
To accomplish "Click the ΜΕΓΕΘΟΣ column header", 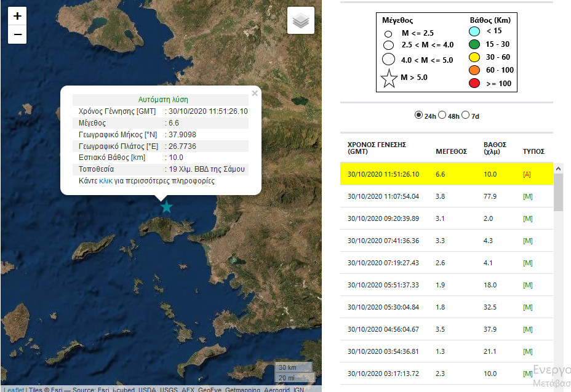I will coord(451,151).
